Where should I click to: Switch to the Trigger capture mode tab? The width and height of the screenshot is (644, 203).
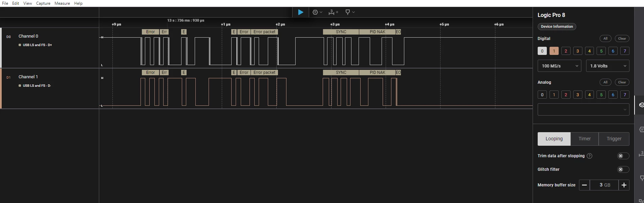click(x=614, y=139)
